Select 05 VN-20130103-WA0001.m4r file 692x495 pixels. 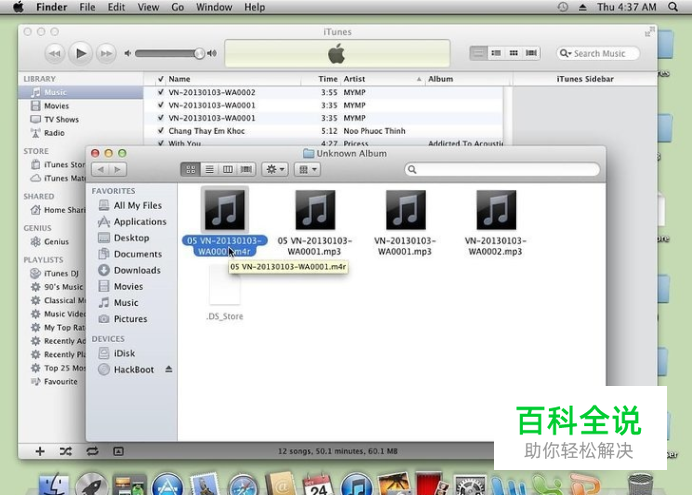225,221
